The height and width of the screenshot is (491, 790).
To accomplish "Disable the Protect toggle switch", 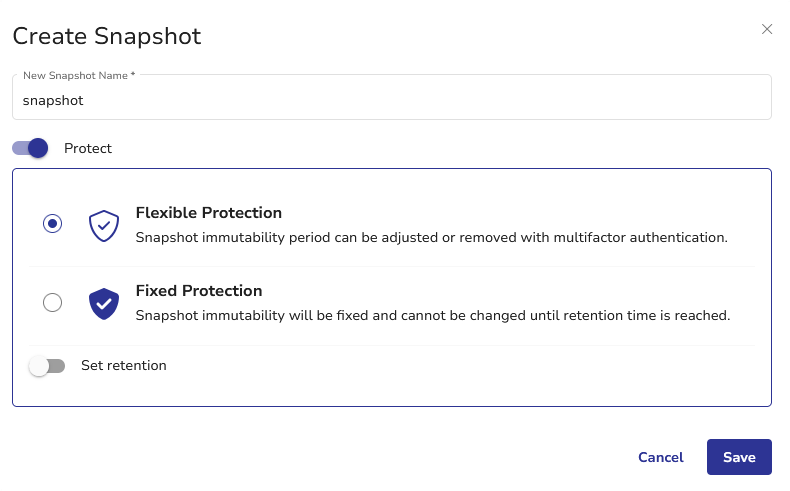I will tap(30, 148).
